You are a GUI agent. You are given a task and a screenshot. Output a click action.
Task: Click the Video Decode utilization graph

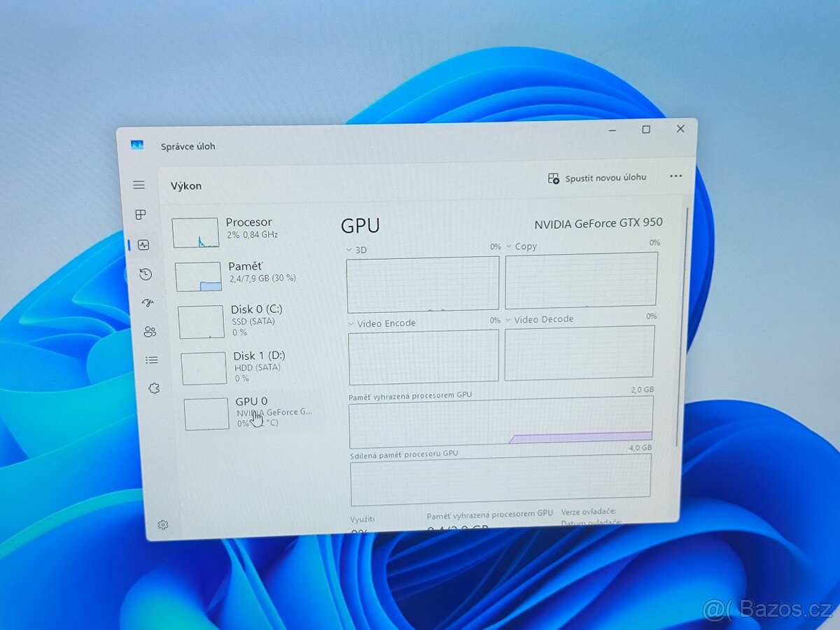[x=580, y=353]
